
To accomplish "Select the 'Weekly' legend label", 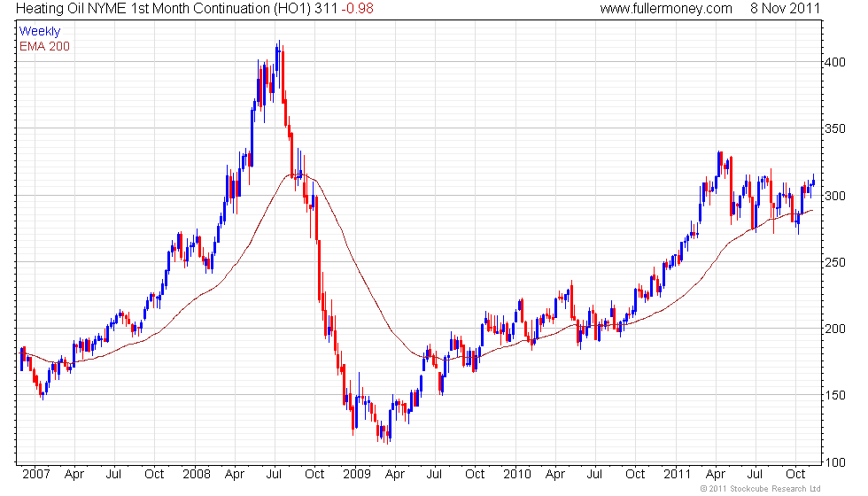I will (40, 32).
